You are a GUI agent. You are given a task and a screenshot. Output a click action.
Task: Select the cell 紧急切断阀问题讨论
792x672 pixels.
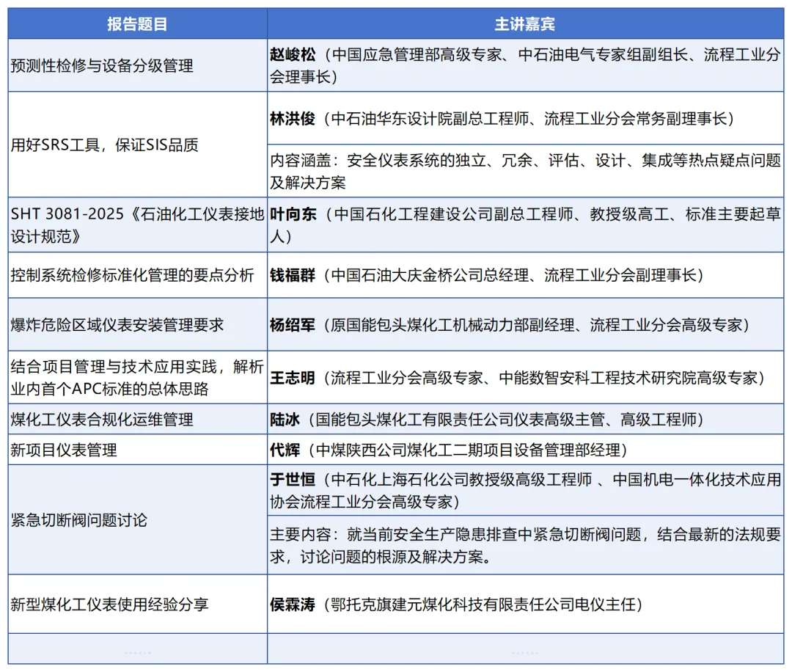(x=137, y=520)
